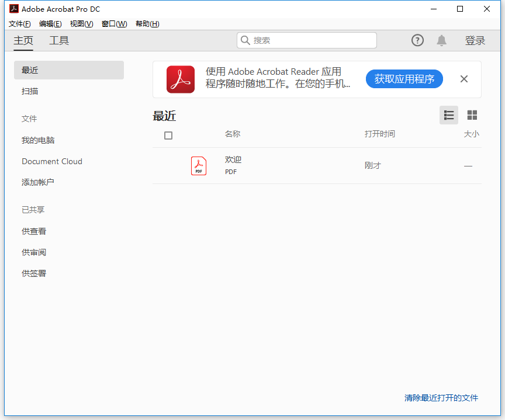This screenshot has width=505, height=420.
Task: Dismiss the Acrobat Reader banner
Action: [x=464, y=79]
